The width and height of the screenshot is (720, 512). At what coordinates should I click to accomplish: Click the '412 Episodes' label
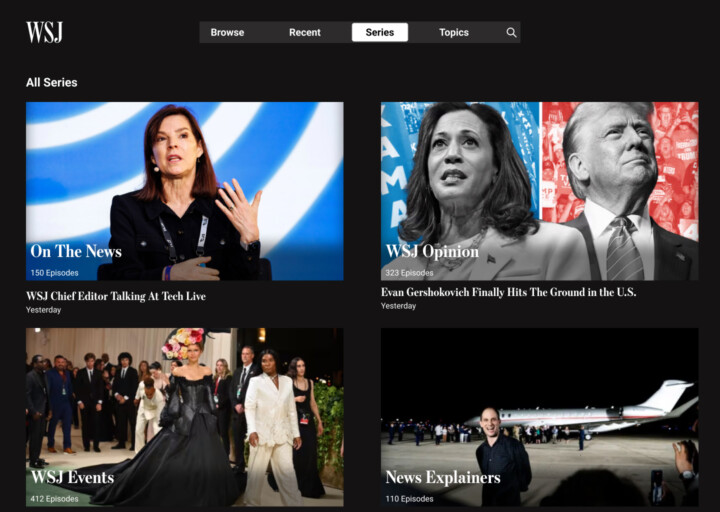coord(54,499)
